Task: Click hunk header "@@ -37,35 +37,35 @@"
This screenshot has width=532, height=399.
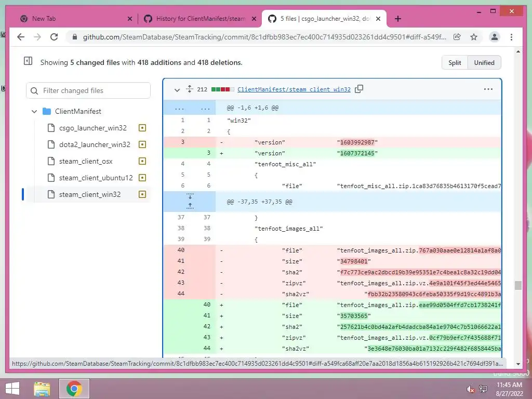Action: click(259, 202)
